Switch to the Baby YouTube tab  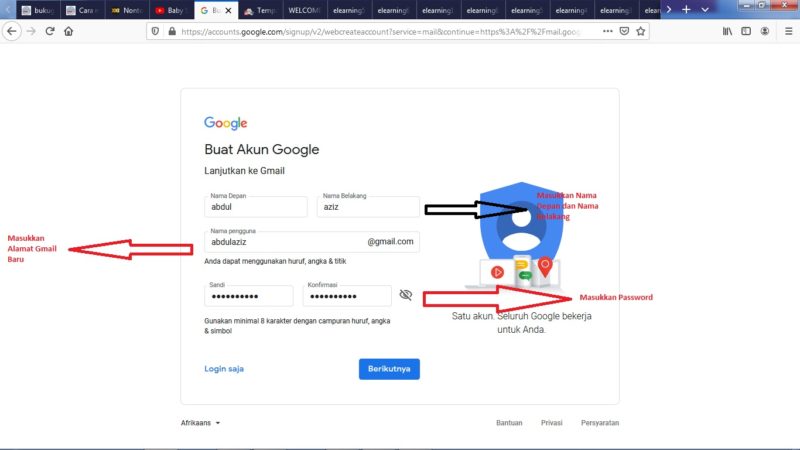point(171,10)
